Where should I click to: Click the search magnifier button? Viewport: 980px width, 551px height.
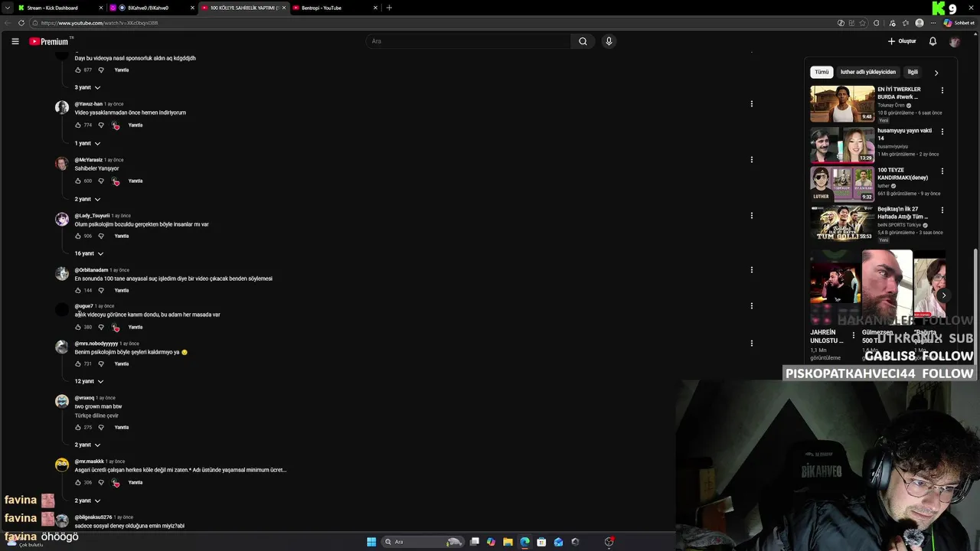coord(583,41)
